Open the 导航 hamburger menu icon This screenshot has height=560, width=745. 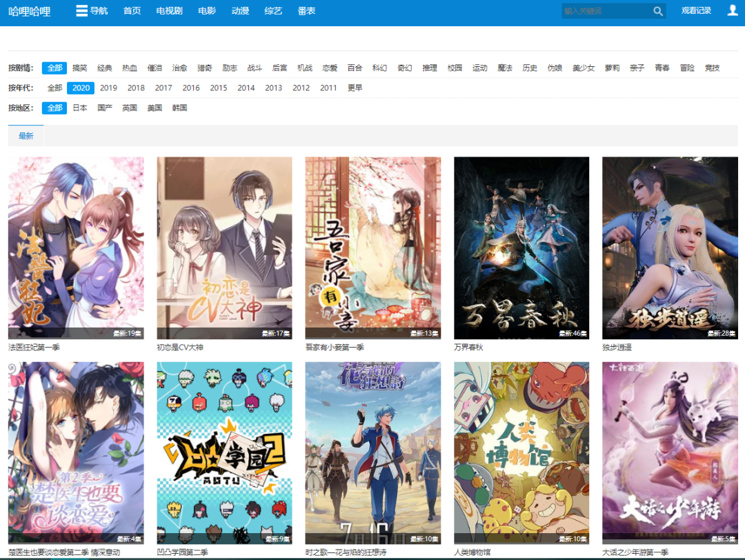[81, 11]
